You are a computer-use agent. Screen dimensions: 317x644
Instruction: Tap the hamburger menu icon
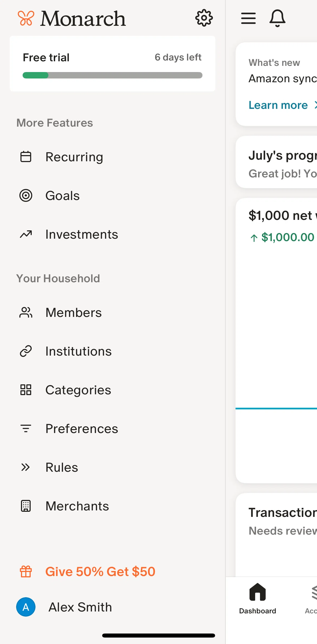(x=248, y=18)
